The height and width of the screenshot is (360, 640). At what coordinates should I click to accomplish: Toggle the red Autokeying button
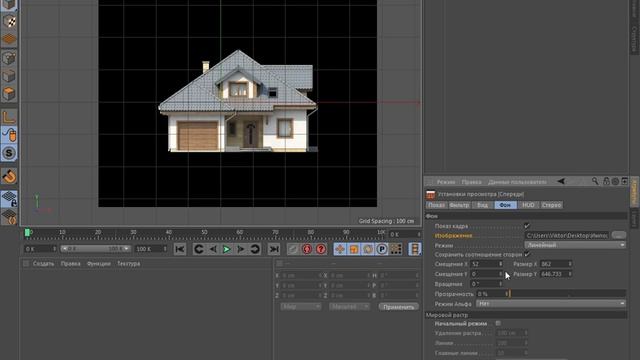(307, 249)
